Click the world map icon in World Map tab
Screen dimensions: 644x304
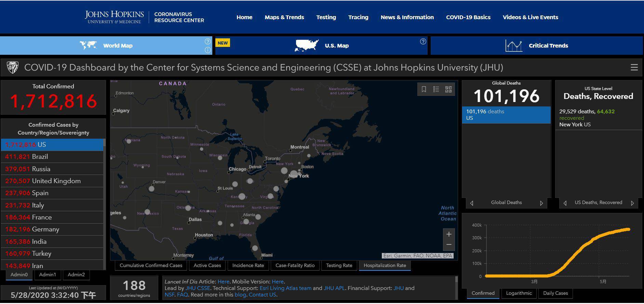(x=88, y=45)
